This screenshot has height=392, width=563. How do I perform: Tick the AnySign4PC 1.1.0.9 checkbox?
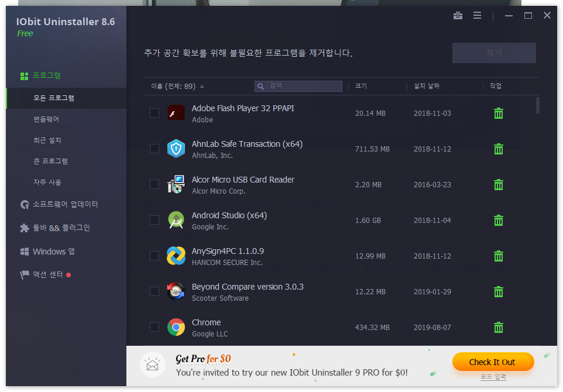155,256
